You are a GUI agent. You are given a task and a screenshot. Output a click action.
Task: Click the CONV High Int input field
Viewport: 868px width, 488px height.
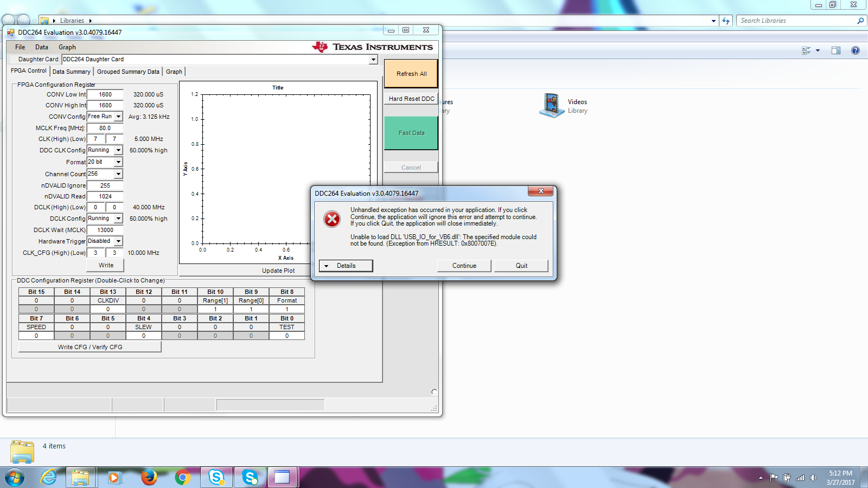point(105,105)
